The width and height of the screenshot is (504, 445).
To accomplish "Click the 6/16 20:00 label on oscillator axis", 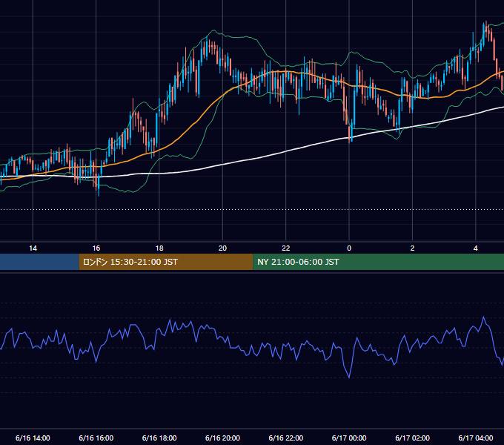I will tap(222, 438).
